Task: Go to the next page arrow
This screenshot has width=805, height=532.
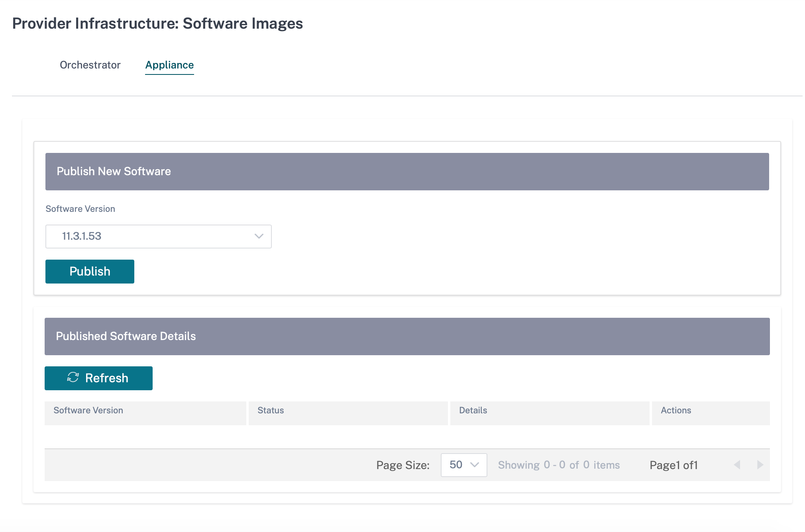Action: [x=760, y=465]
